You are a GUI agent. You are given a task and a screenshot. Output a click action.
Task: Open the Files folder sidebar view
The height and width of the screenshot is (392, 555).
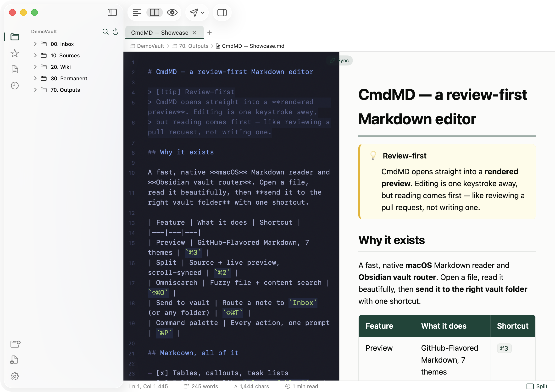point(15,37)
